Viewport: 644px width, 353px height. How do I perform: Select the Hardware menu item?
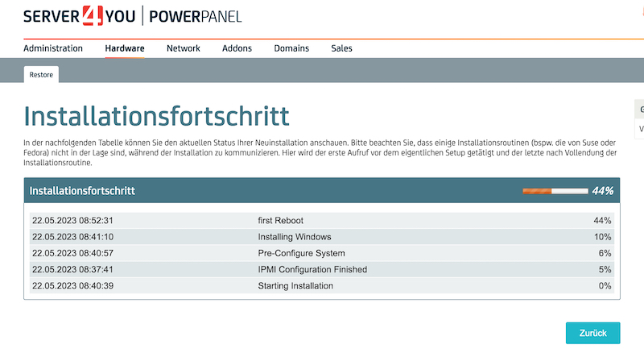tap(125, 48)
